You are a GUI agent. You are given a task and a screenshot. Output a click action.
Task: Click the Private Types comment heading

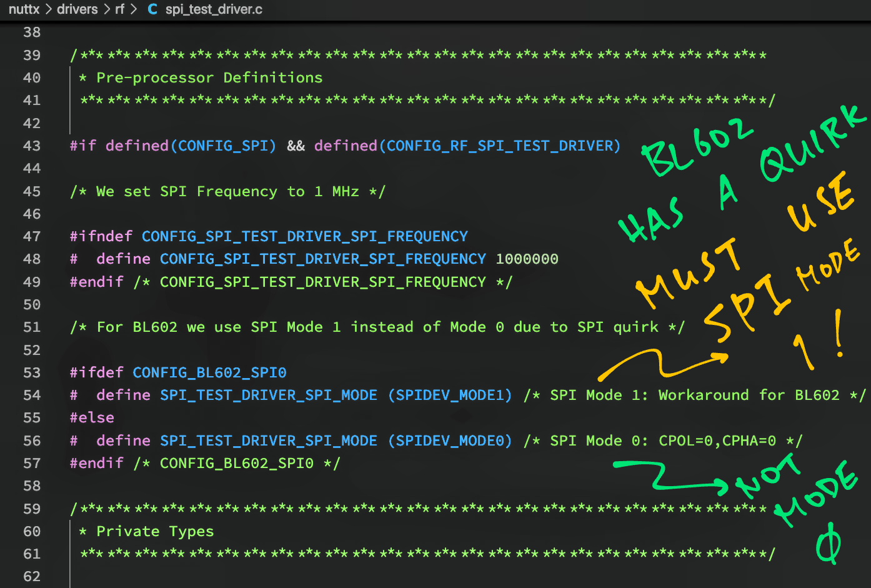click(x=155, y=531)
